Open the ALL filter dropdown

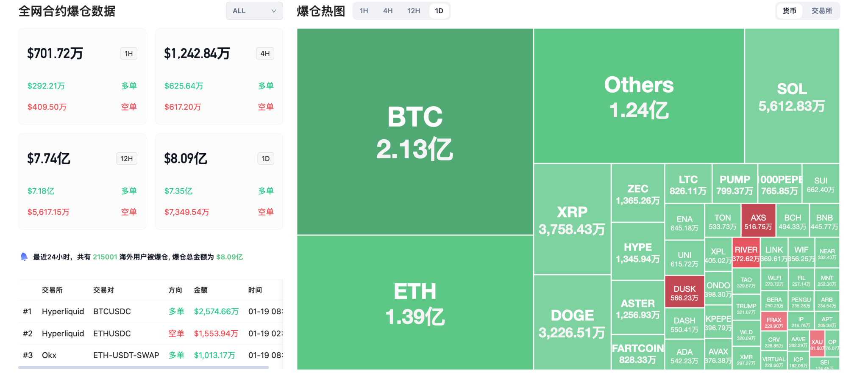[254, 11]
